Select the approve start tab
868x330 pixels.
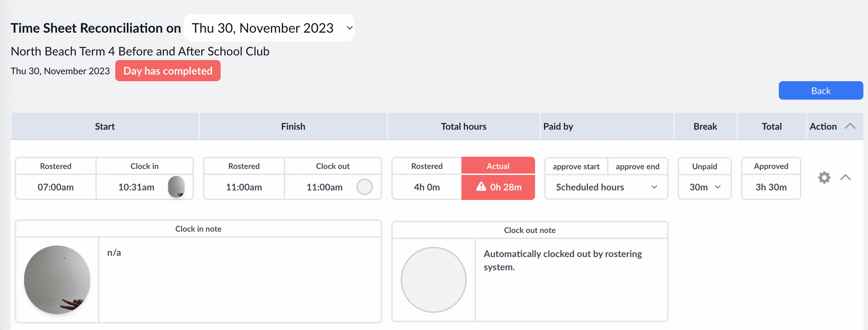tap(576, 167)
